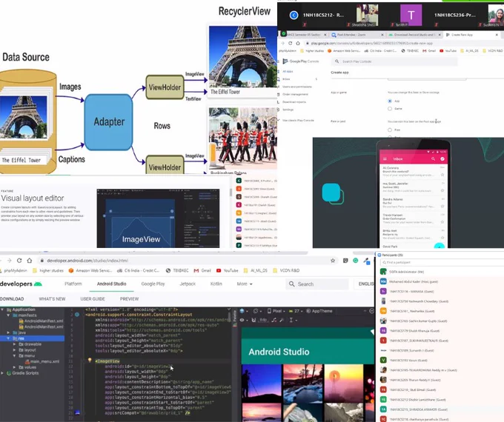Open the More dropdown on developers site
The height and width of the screenshot is (422, 504).
pos(245,284)
